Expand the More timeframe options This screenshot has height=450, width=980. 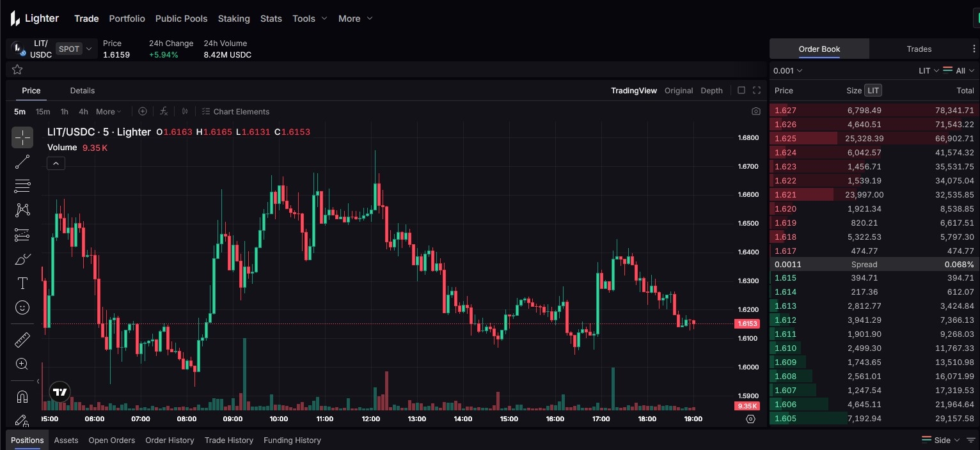tap(109, 111)
